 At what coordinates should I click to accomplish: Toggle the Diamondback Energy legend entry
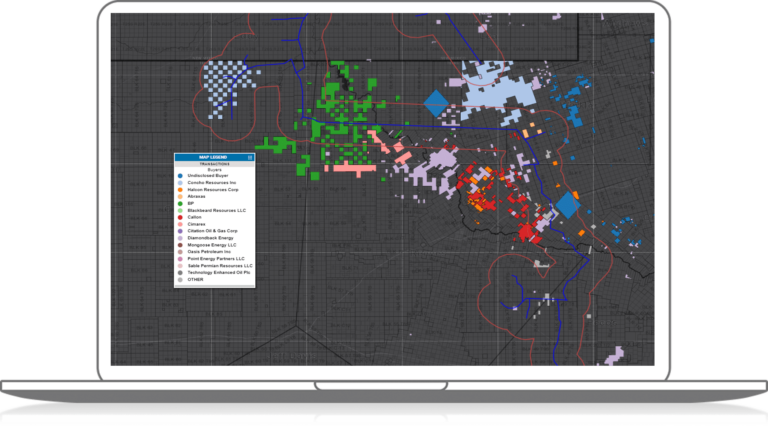pyautogui.click(x=204, y=238)
